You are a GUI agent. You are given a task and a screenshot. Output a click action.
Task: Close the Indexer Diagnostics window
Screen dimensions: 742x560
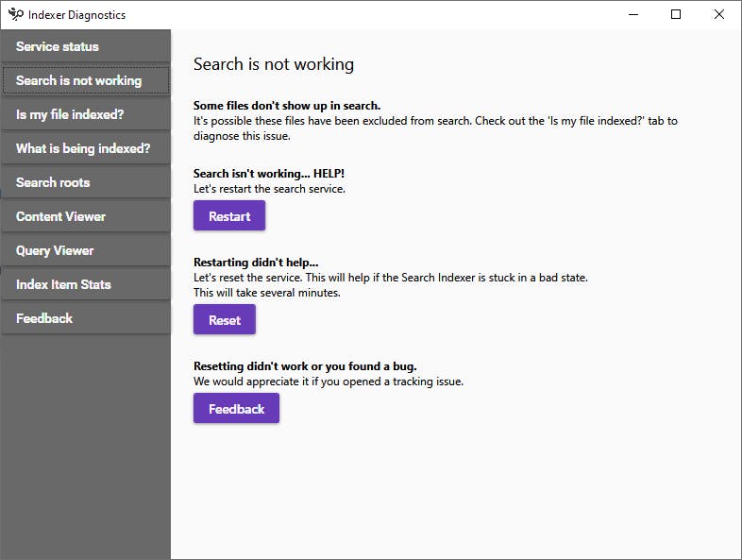pyautogui.click(x=719, y=14)
